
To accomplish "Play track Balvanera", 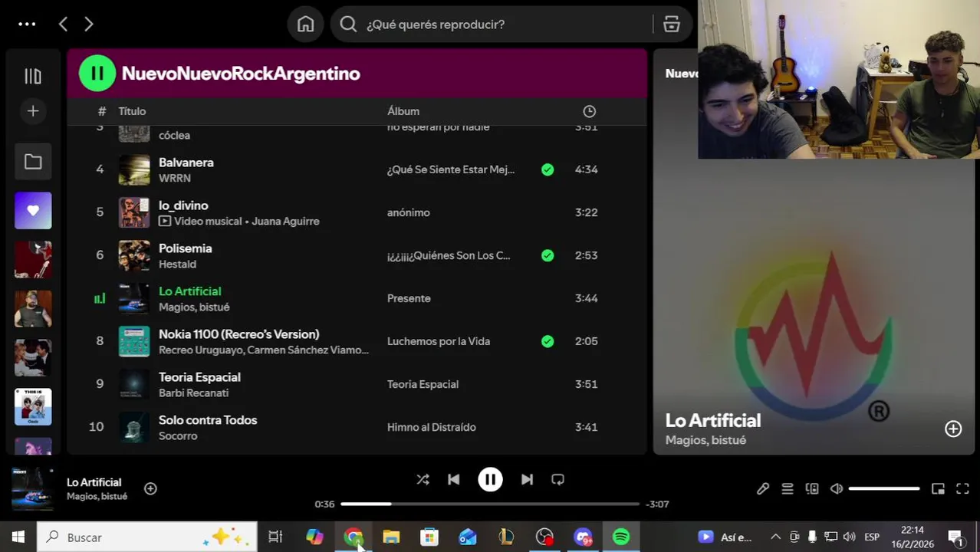I will (x=186, y=163).
